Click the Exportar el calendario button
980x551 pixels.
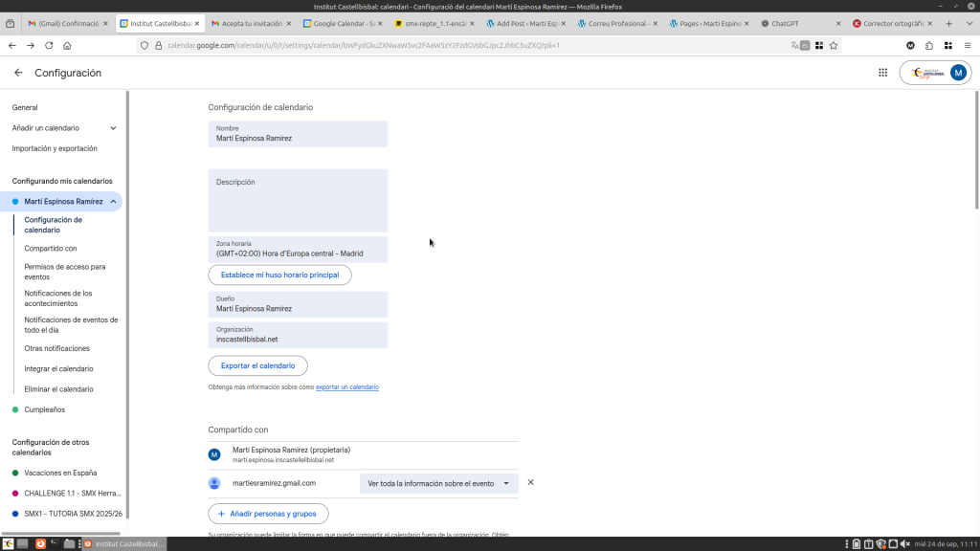click(x=257, y=365)
